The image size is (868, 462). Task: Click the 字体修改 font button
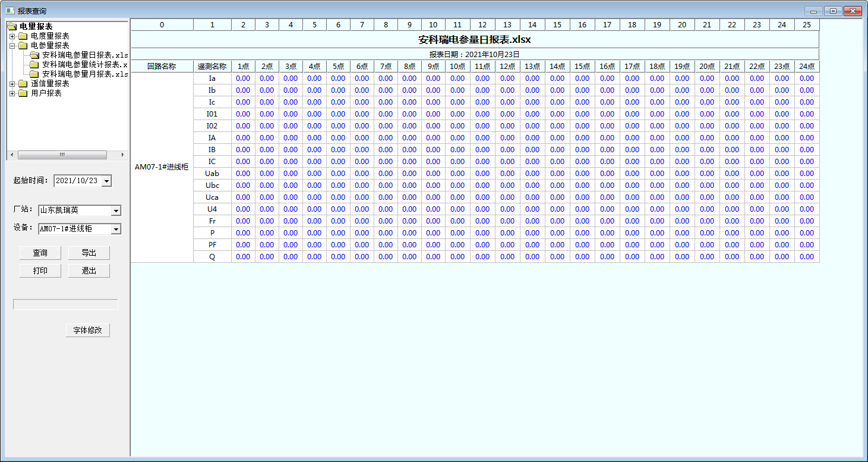click(x=87, y=331)
